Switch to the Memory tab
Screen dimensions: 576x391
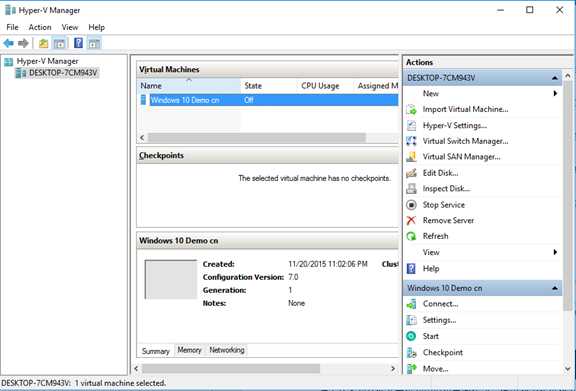pos(189,350)
